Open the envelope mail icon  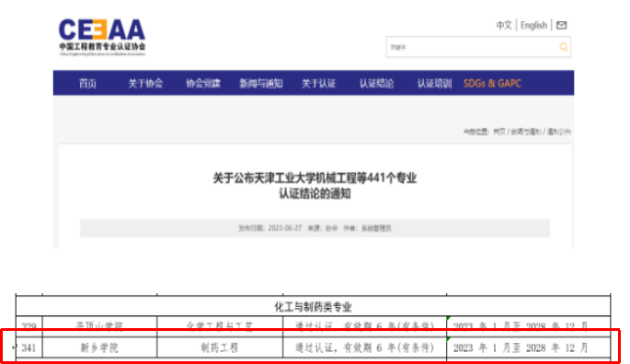[x=561, y=26]
